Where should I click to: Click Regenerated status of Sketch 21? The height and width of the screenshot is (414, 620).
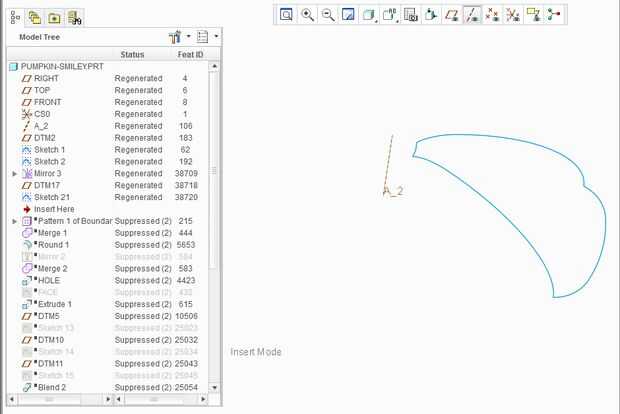(138, 197)
